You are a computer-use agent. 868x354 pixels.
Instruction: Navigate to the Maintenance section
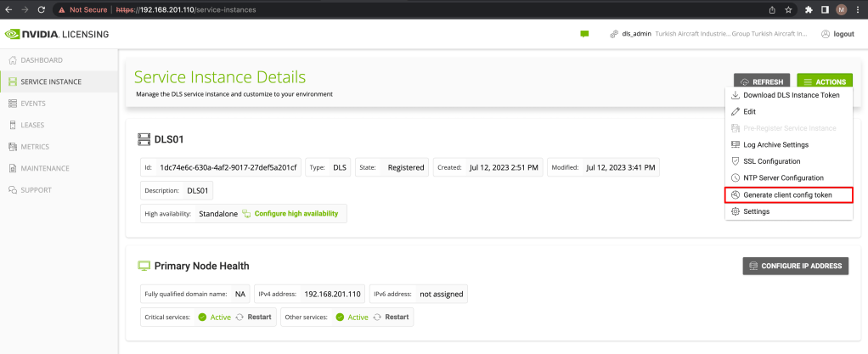[44, 168]
